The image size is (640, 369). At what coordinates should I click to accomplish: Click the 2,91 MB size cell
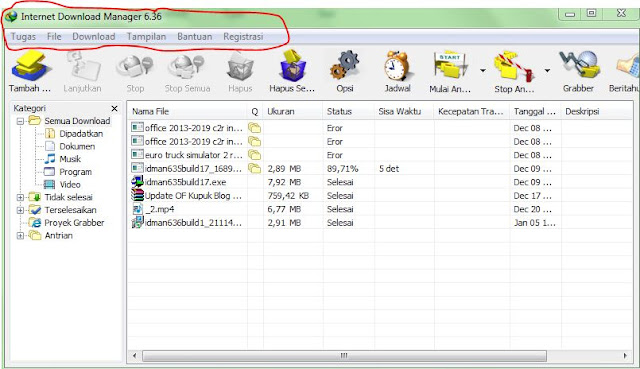(284, 223)
